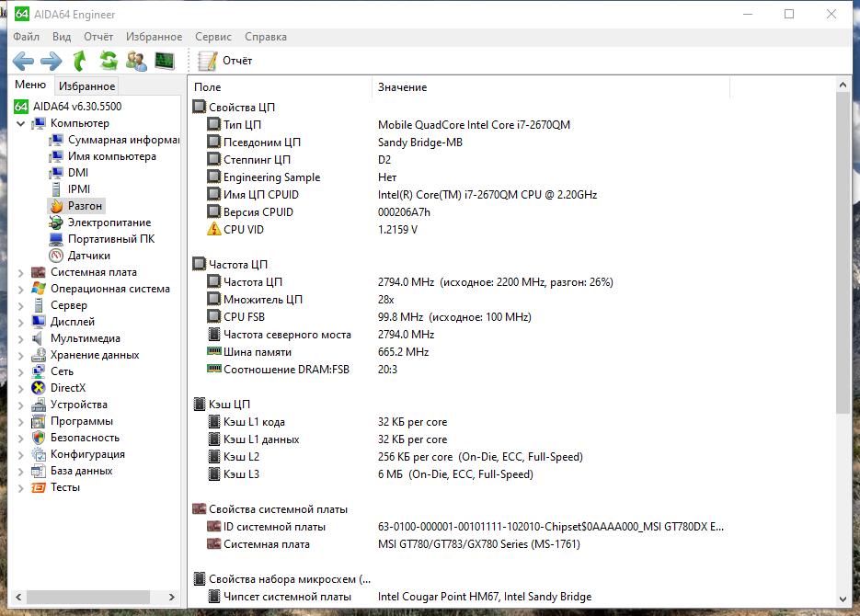The width and height of the screenshot is (860, 616).
Task: Click the Сеть network icon
Action: (x=39, y=371)
